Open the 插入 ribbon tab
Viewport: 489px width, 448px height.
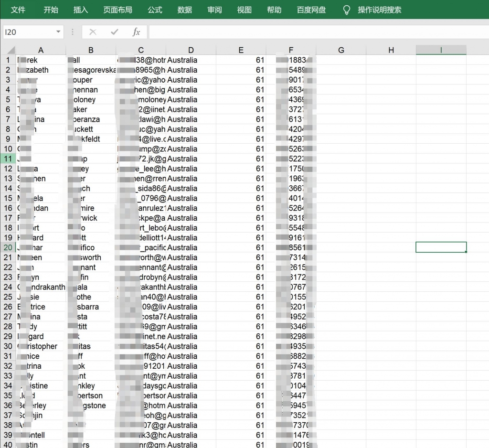81,10
